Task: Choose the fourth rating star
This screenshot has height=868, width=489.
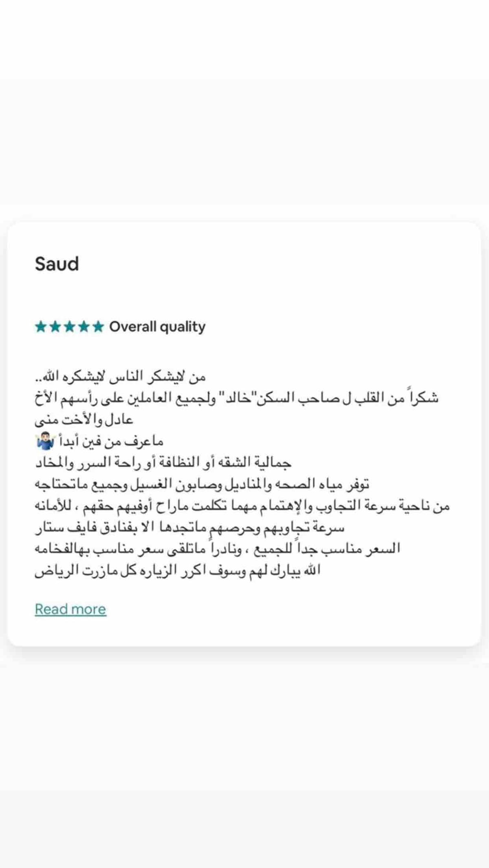Action: click(x=84, y=326)
